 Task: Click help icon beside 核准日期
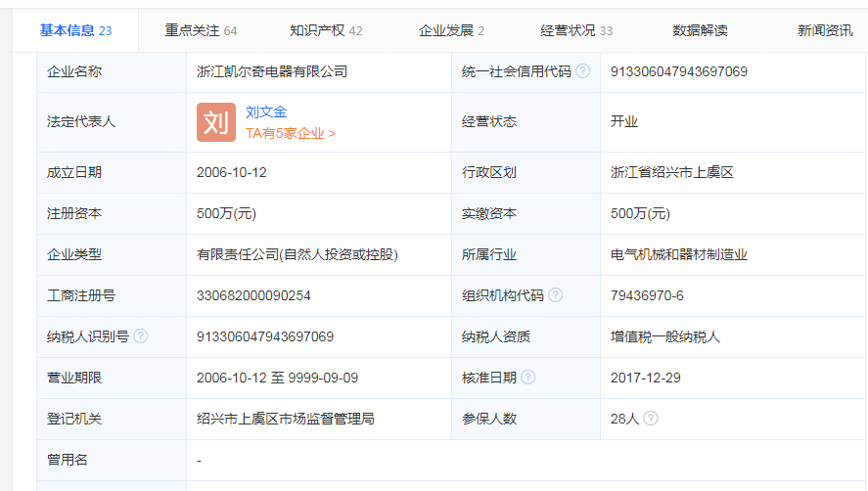click(528, 377)
